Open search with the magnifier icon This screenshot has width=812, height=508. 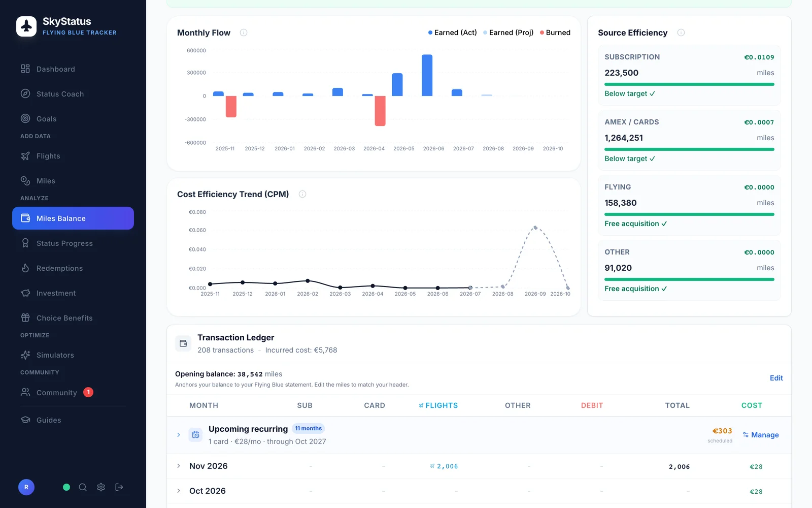pos(83,487)
